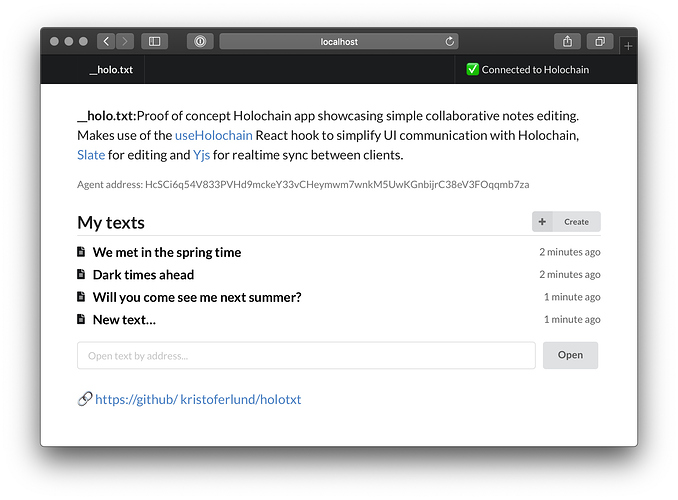This screenshot has height=500, width=678.
Task: Open the GitHub kristoferlund/holotxt link
Action: pyautogui.click(x=198, y=399)
